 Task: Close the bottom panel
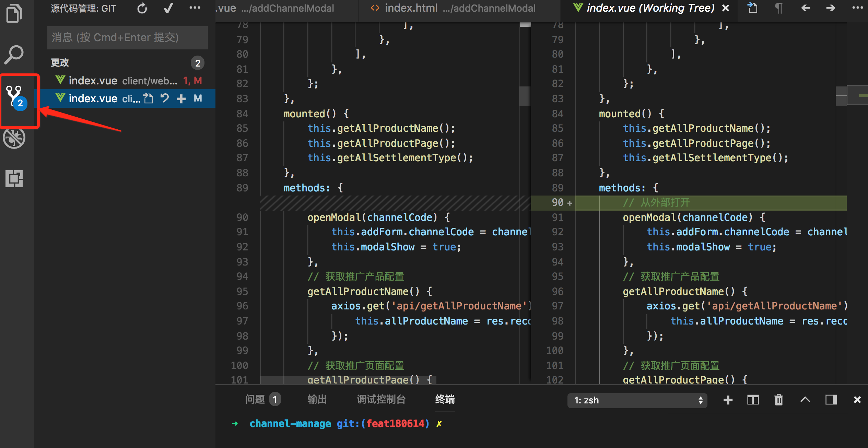pos(857,400)
